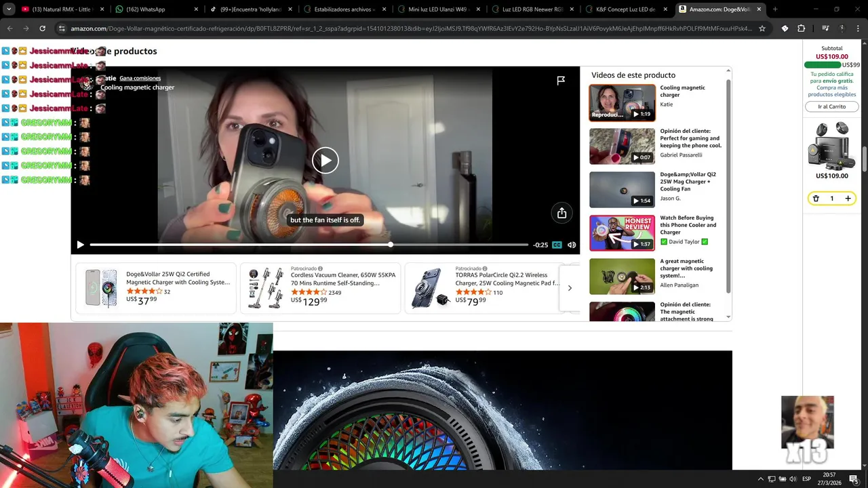Screen dimensions: 868x488
Task: Open the 'Cooling magnetic charger' Katie video thumbnail
Action: pos(622,102)
